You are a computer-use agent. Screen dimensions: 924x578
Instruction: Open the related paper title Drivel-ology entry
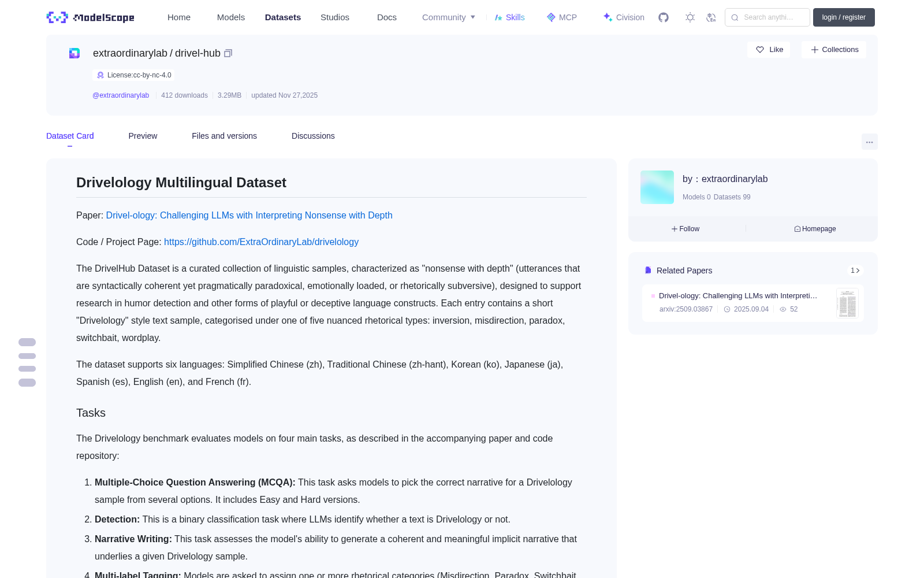738,295
